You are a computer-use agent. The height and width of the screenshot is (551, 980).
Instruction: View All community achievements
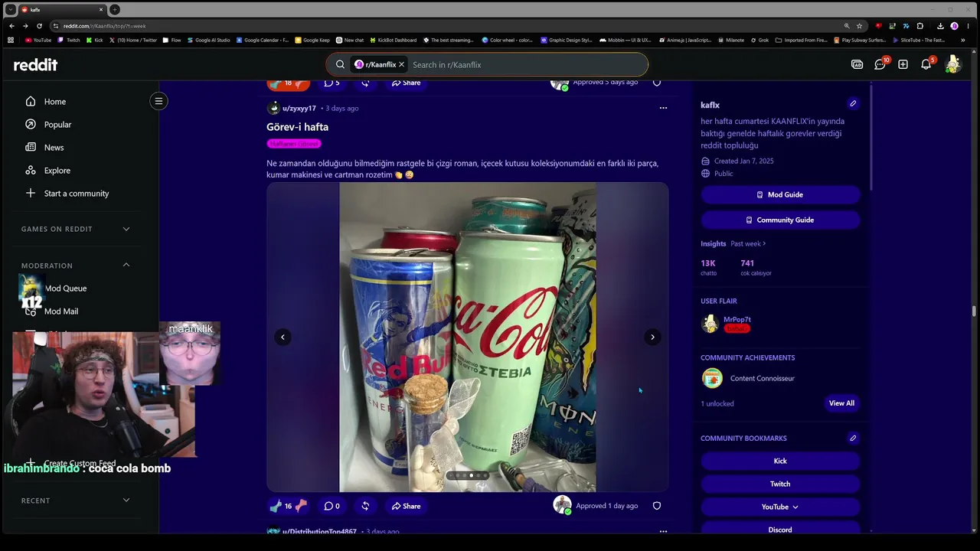click(x=841, y=403)
